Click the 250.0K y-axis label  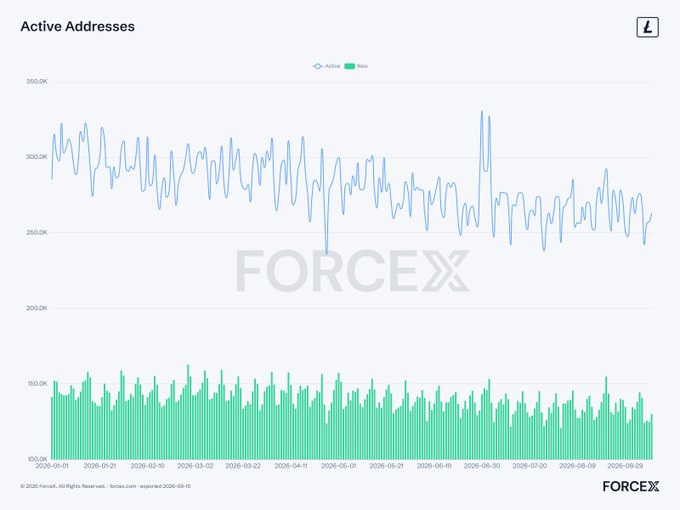pos(36,232)
